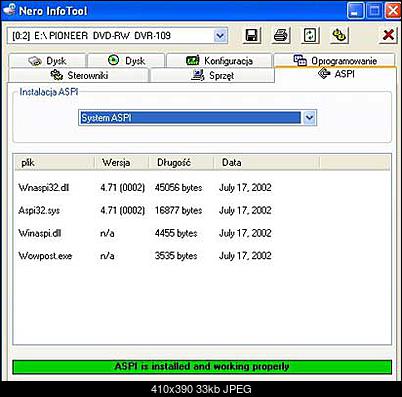
Task: Click the 16877 bytes value
Action: click(178, 210)
